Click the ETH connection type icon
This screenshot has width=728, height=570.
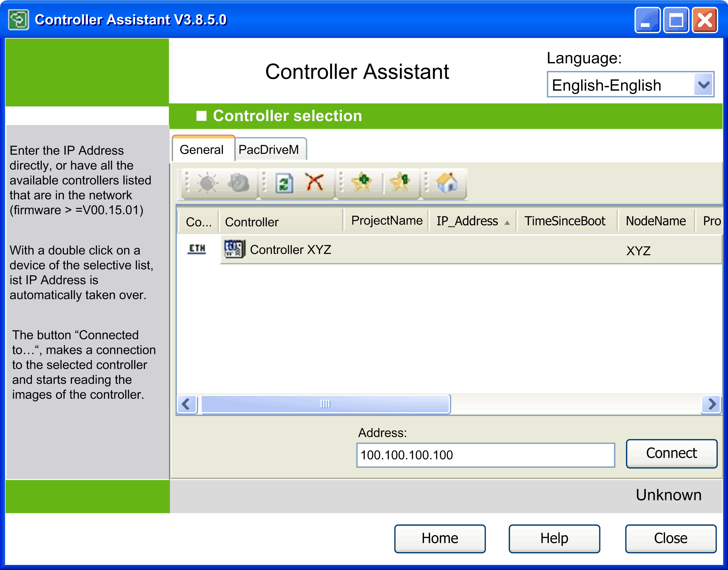coord(197,249)
